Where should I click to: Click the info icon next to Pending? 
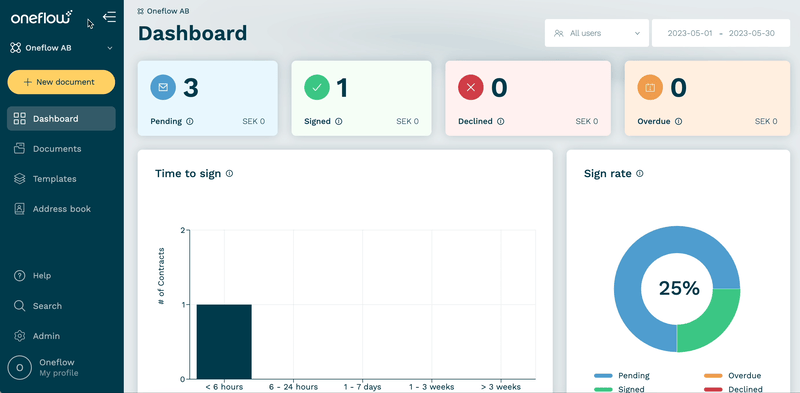(190, 121)
